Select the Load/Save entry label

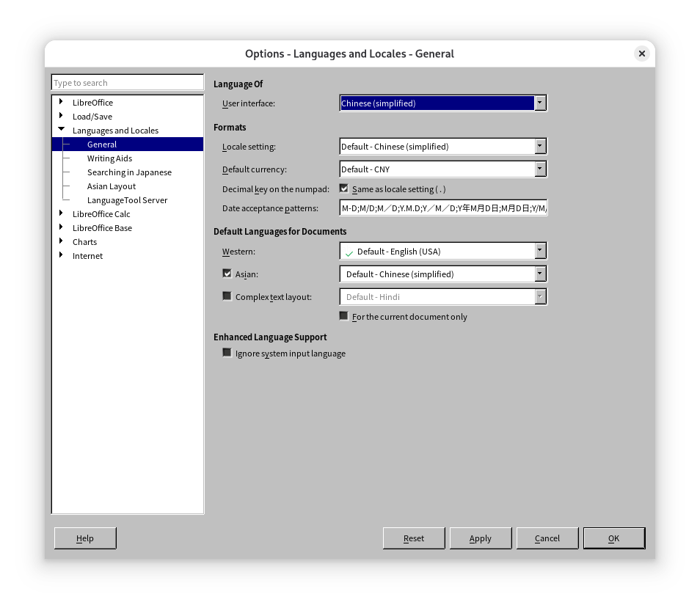pyautogui.click(x=92, y=117)
